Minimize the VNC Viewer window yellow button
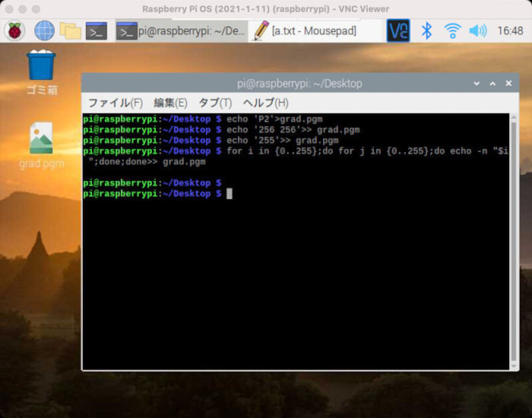This screenshot has height=418, width=532. [x=23, y=9]
